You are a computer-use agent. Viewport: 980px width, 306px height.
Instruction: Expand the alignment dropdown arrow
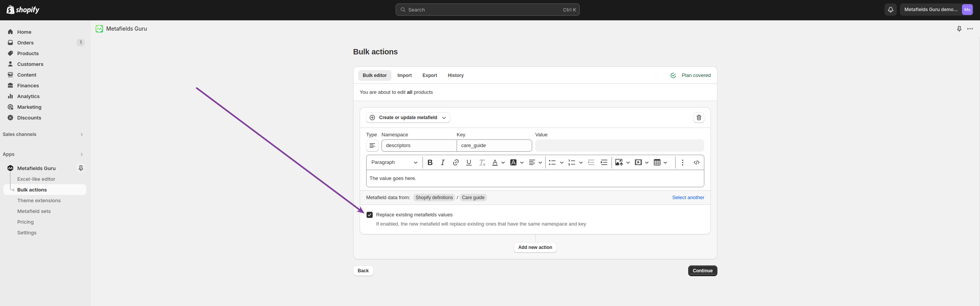point(540,162)
